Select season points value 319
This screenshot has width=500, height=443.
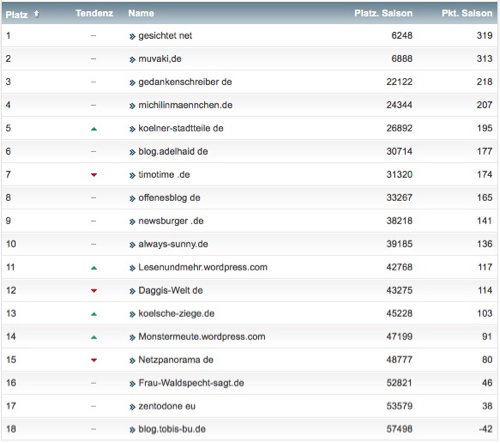(484, 36)
